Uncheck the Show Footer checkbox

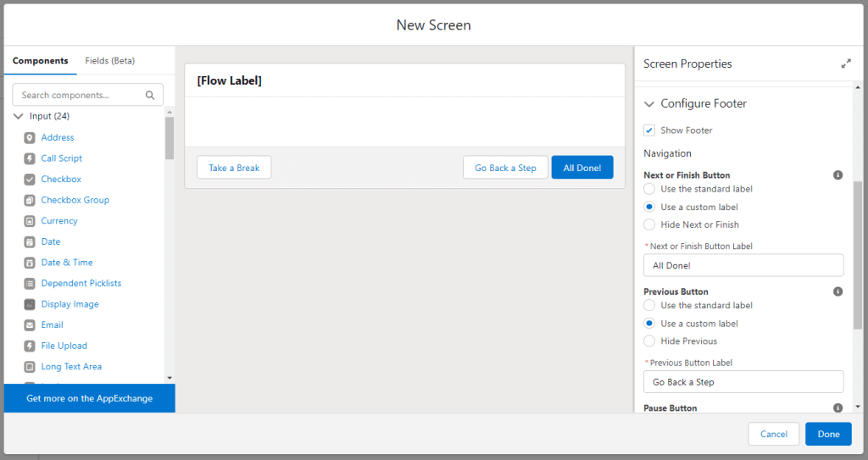coord(649,130)
